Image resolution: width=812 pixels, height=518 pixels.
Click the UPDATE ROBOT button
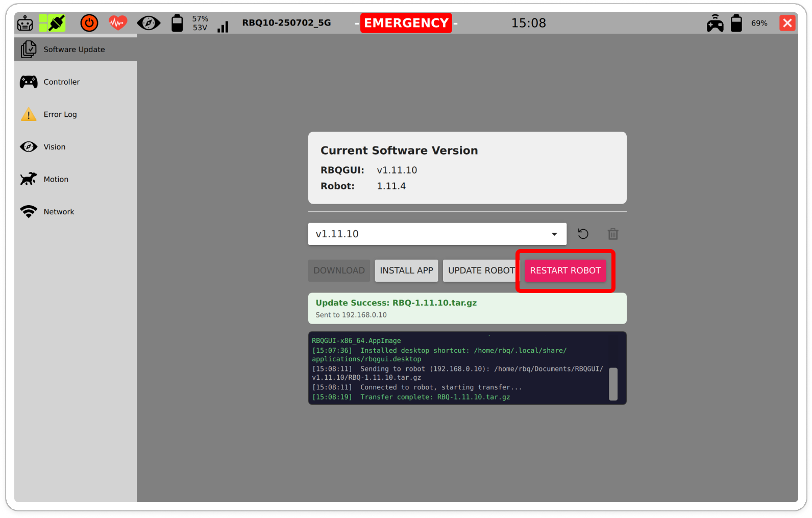point(481,270)
